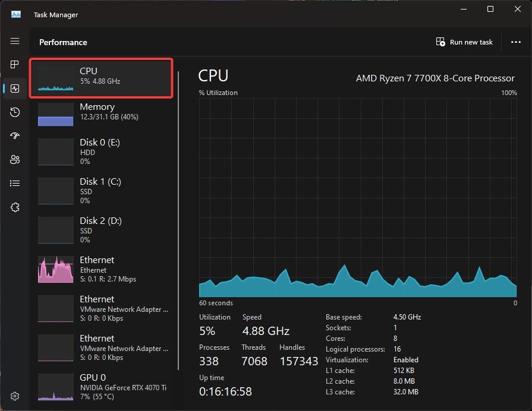Click the 338 processes count
532x411 pixels.
pyautogui.click(x=209, y=361)
